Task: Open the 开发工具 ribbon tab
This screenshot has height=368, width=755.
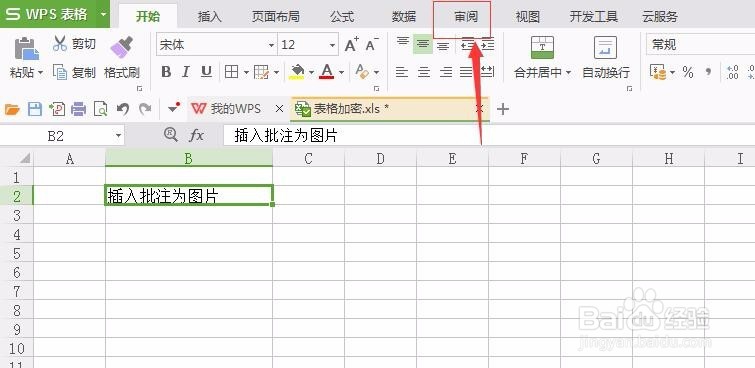Action: [x=593, y=17]
